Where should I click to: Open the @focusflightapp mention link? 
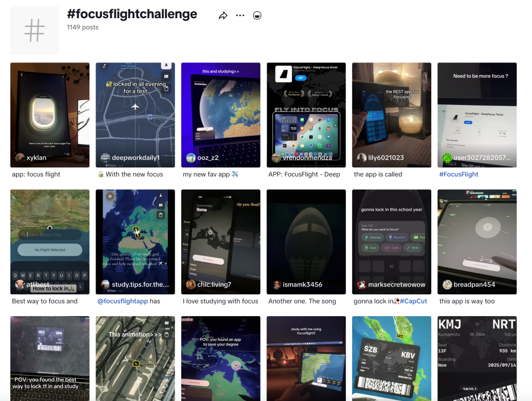pyautogui.click(x=122, y=301)
